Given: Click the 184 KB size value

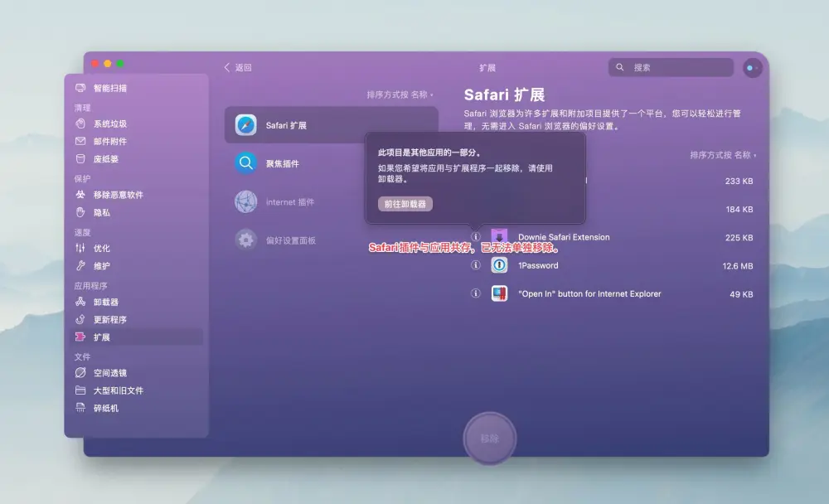Looking at the screenshot, I should coord(739,210).
